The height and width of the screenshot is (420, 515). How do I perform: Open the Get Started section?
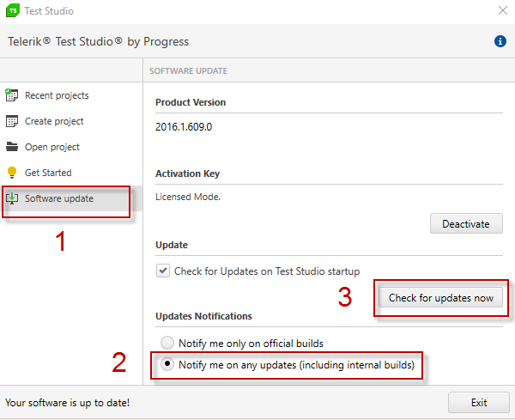point(48,173)
